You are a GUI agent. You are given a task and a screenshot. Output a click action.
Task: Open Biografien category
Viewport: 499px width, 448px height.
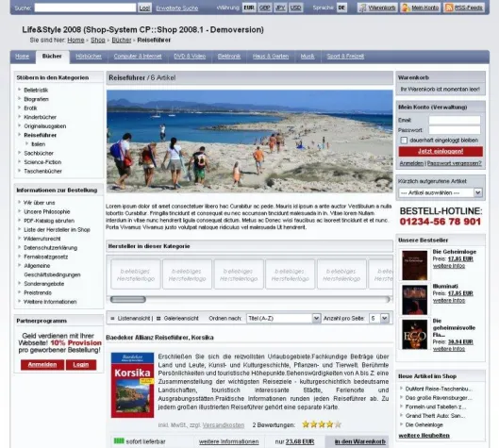click(x=36, y=99)
